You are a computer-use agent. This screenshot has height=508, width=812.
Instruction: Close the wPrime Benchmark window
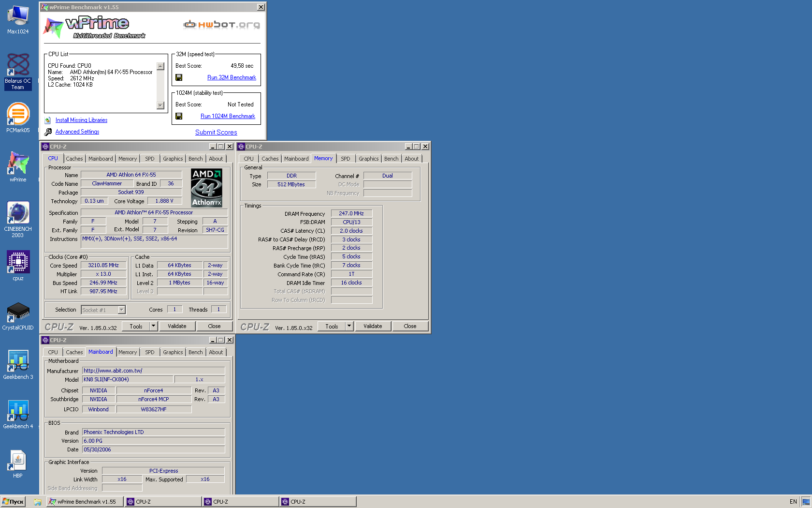pyautogui.click(x=261, y=7)
